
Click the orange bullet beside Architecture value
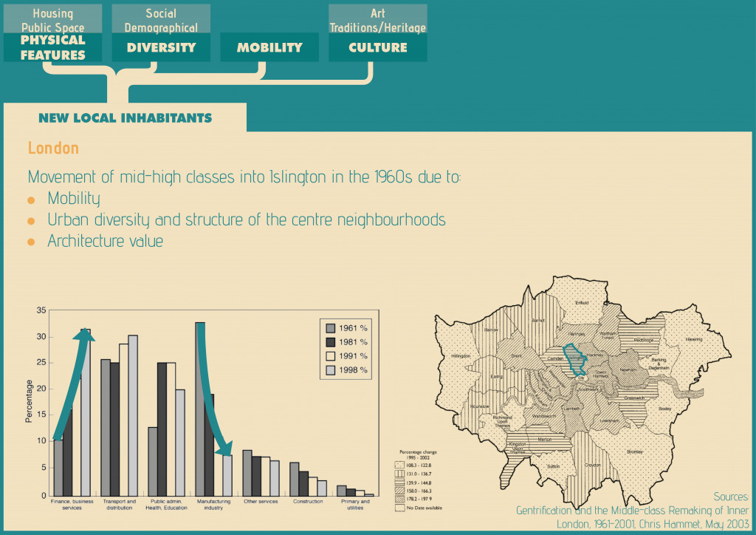pos(31,242)
